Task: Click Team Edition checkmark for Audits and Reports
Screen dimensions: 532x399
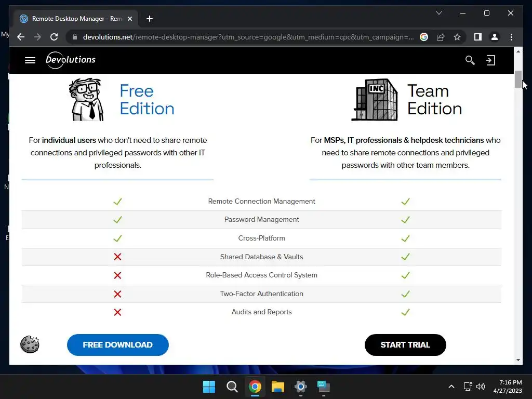Action: click(x=405, y=312)
